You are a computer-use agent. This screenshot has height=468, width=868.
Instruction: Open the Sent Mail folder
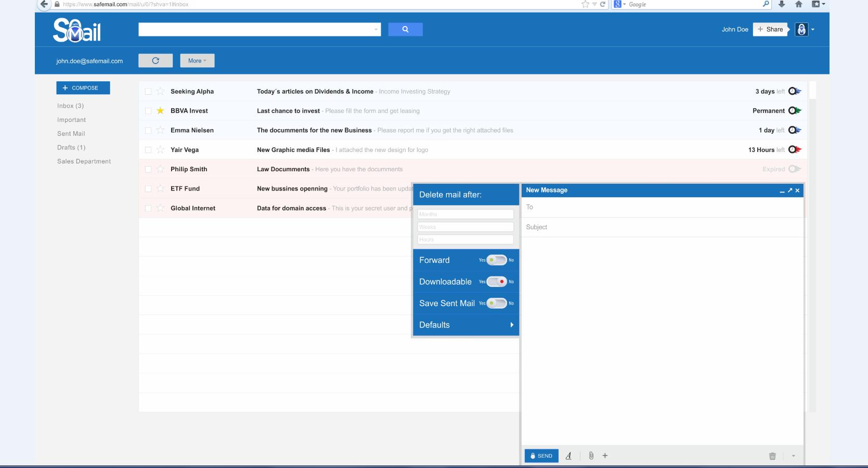point(71,134)
